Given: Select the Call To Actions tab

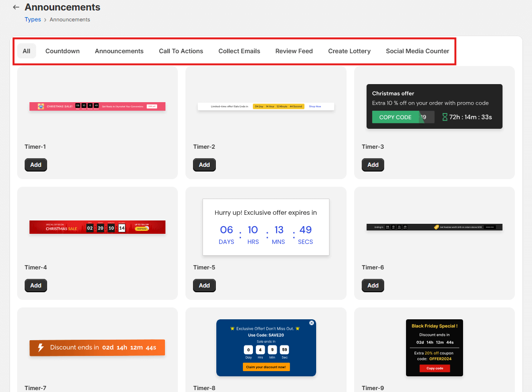Looking at the screenshot, I should (x=181, y=51).
